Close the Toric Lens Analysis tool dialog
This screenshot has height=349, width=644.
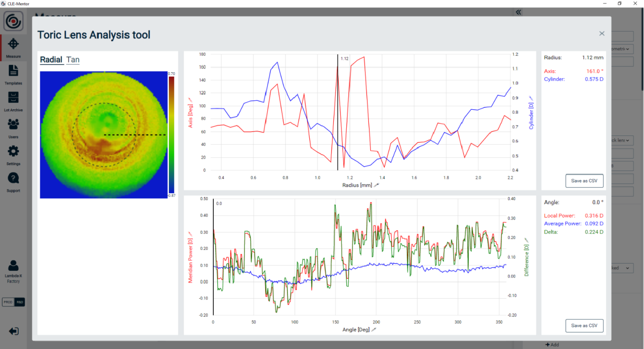(602, 34)
